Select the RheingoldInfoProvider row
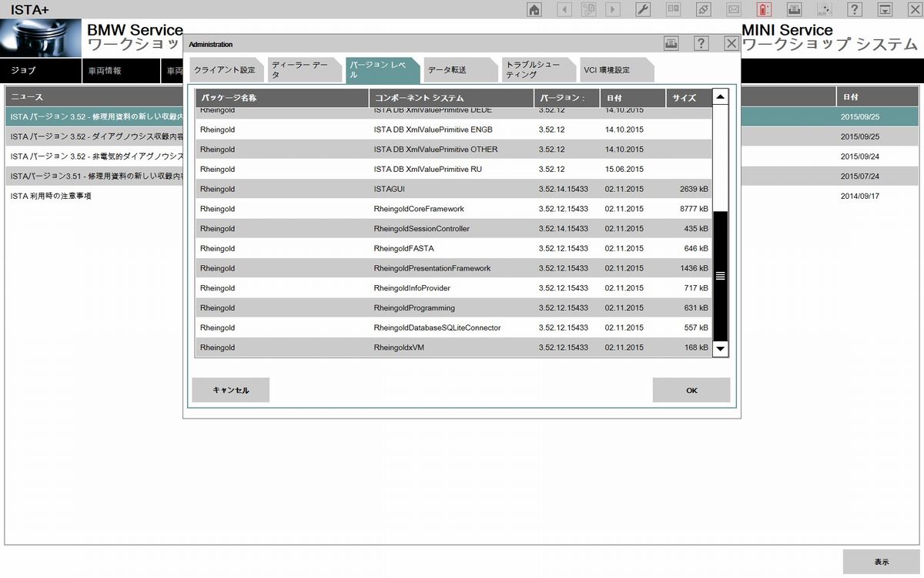The image size is (924, 578). [x=454, y=288]
